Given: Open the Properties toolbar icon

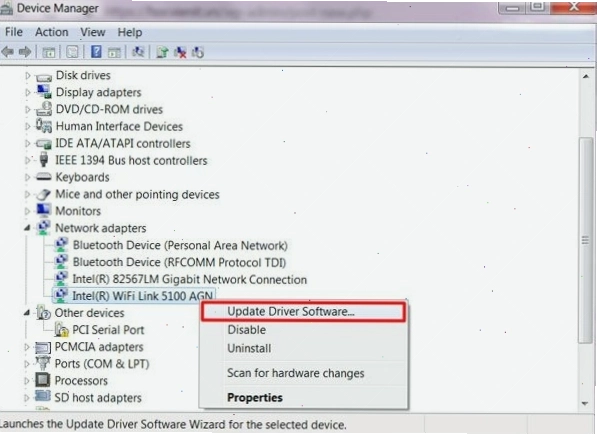Looking at the screenshot, I should 72,52.
